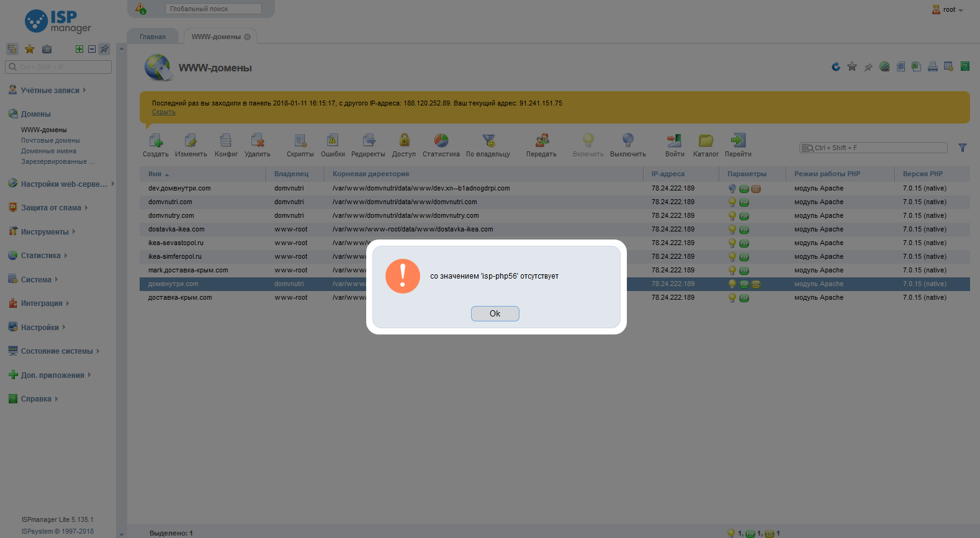Expand all menu sections with green plus
Viewport: 980px width, 538px height.
pos(79,49)
